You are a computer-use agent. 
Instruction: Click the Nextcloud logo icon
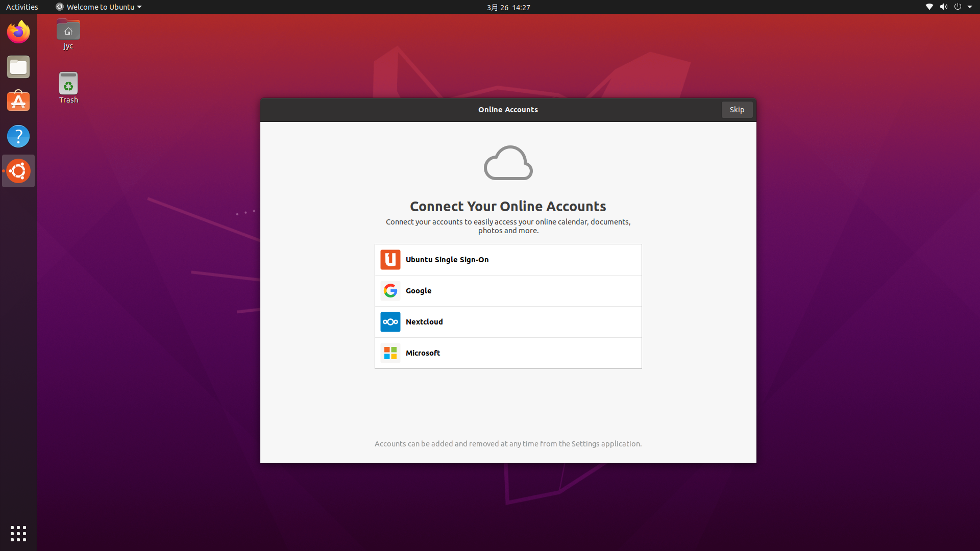390,322
